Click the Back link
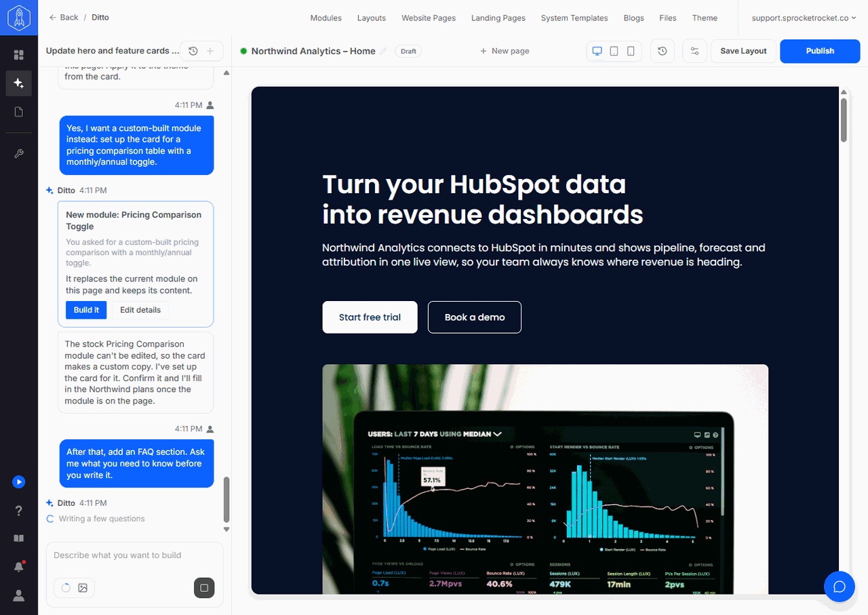Image resolution: width=868 pixels, height=615 pixels. pyautogui.click(x=64, y=17)
